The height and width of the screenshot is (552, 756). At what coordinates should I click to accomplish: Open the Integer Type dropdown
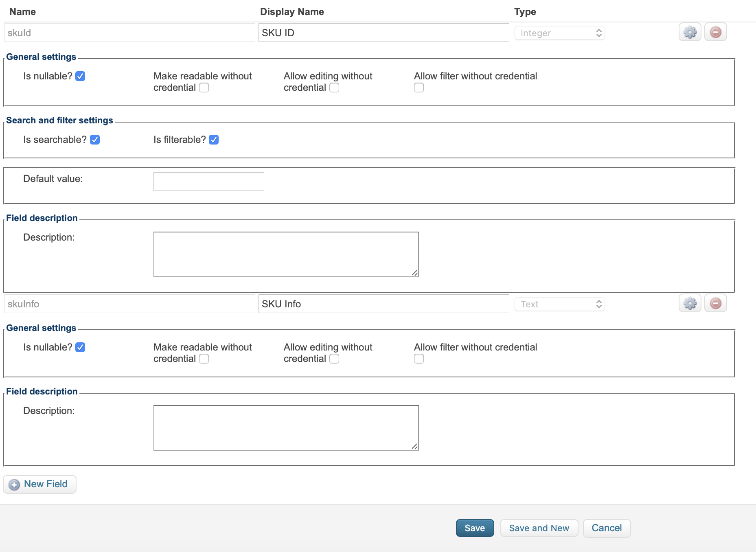point(559,33)
